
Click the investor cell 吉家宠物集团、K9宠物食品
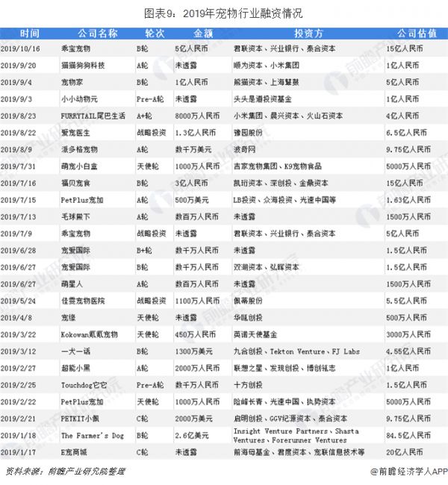278,166
